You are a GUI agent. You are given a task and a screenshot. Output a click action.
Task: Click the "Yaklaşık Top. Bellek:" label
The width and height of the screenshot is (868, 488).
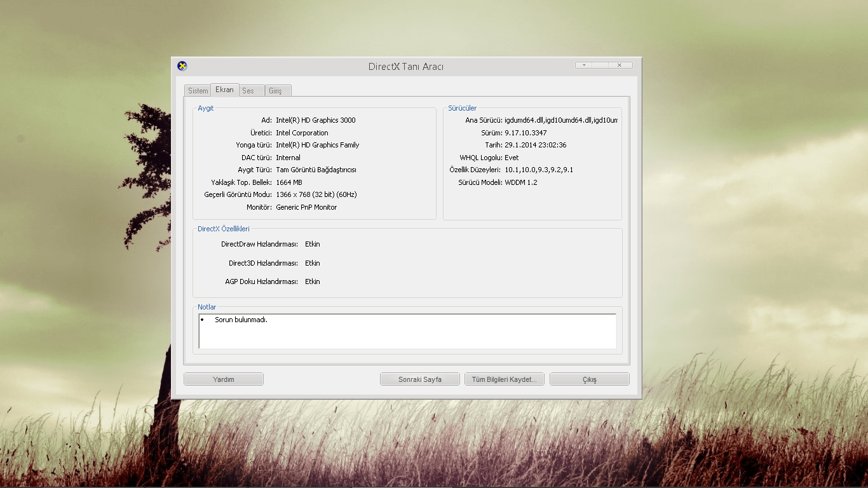(x=241, y=182)
